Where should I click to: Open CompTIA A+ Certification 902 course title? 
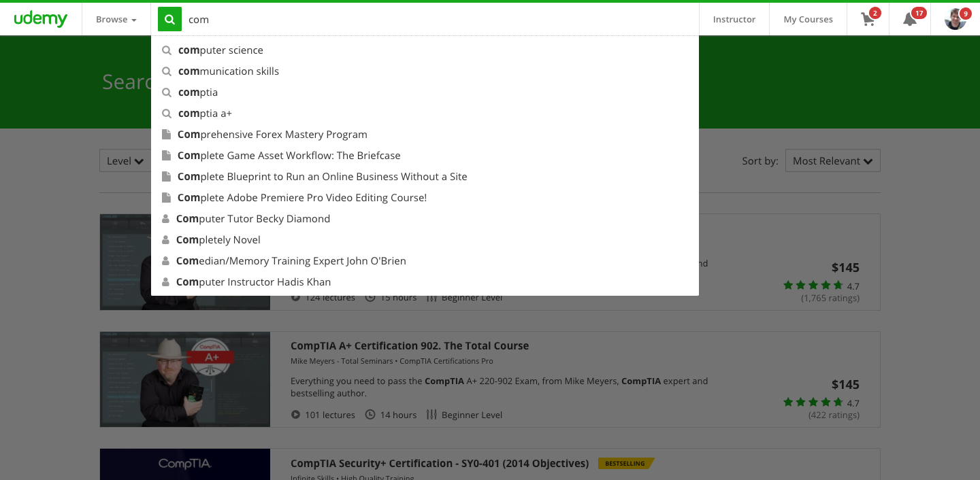coord(410,345)
